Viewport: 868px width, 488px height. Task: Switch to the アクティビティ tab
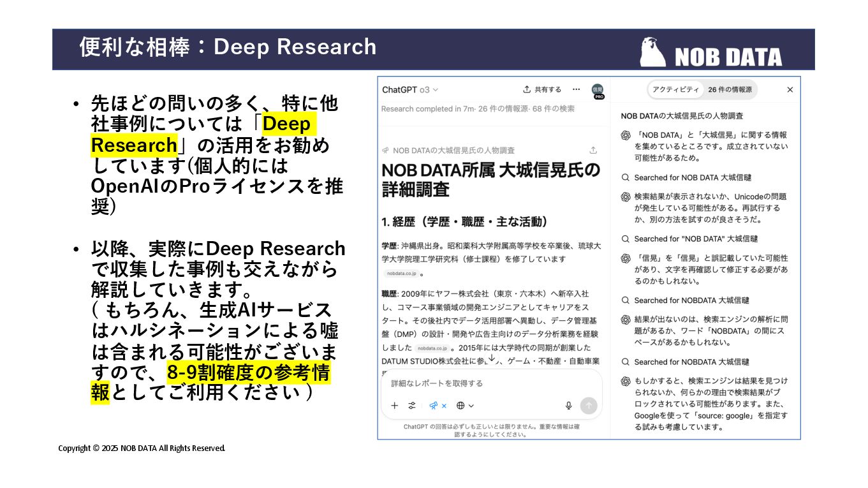(x=675, y=90)
